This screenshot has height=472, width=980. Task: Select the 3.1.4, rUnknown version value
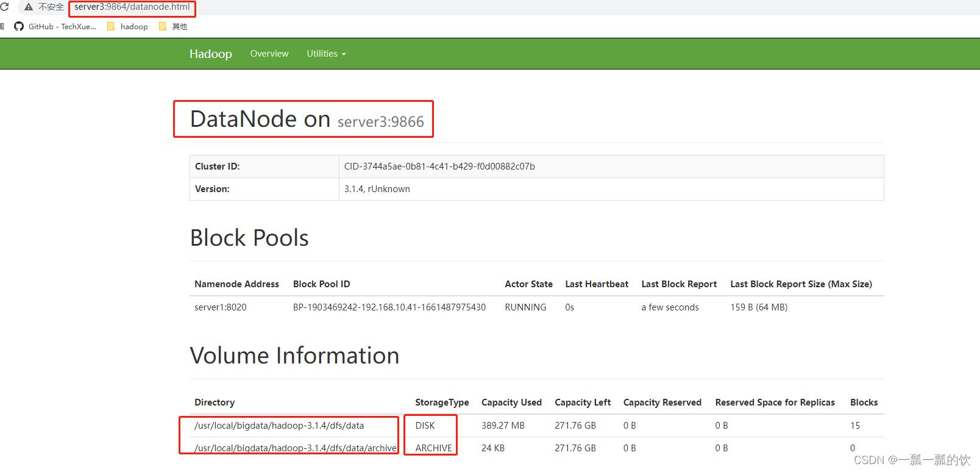click(377, 189)
